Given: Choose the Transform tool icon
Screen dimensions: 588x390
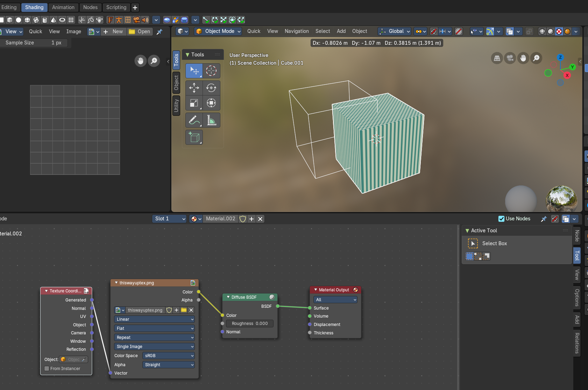Looking at the screenshot, I should point(211,103).
